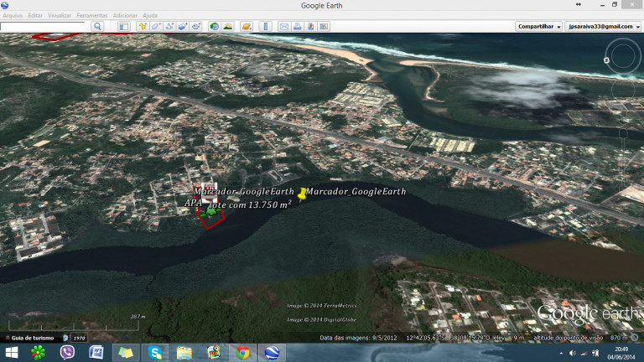Open the ICQ flower icon in taskbar
This screenshot has width=644, height=362.
click(39, 353)
